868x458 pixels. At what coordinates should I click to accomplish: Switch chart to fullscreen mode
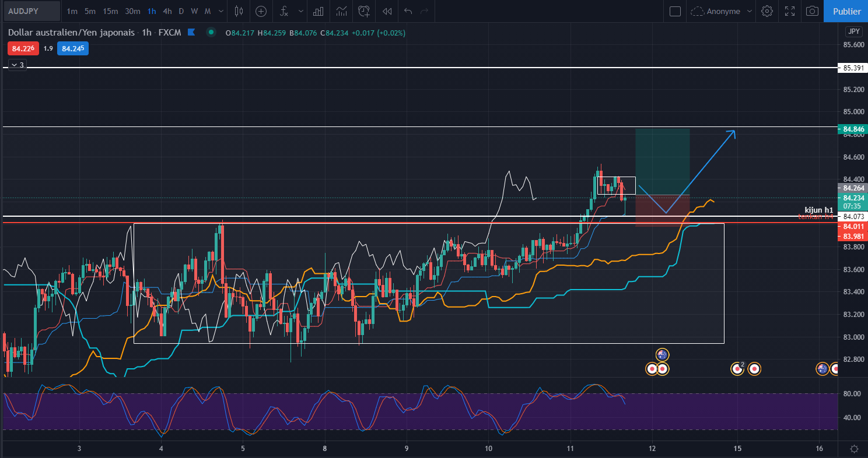point(790,11)
